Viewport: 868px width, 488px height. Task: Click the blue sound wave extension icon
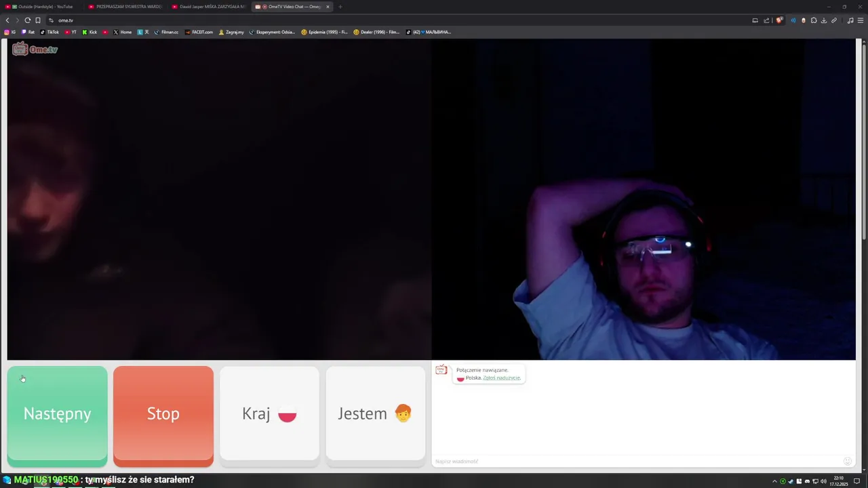tap(793, 20)
